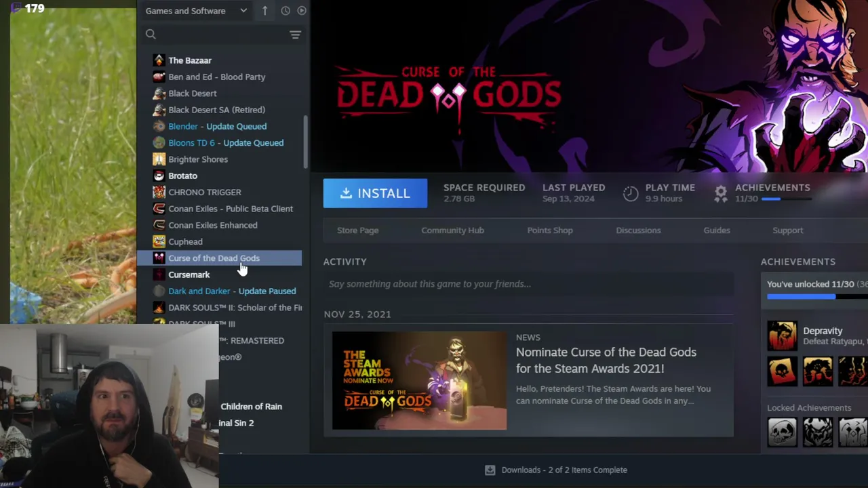Select The Bazaar game icon
Viewport: 868px width, 488px height.
tap(159, 60)
